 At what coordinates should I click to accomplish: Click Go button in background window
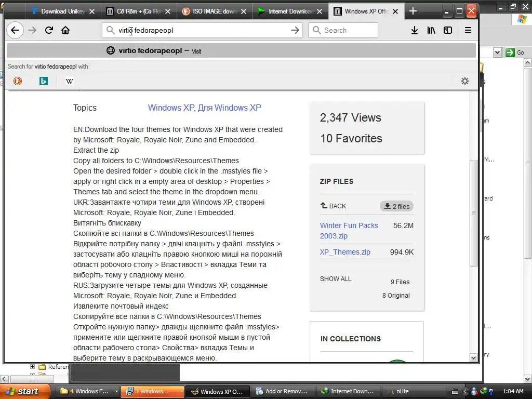point(515,52)
